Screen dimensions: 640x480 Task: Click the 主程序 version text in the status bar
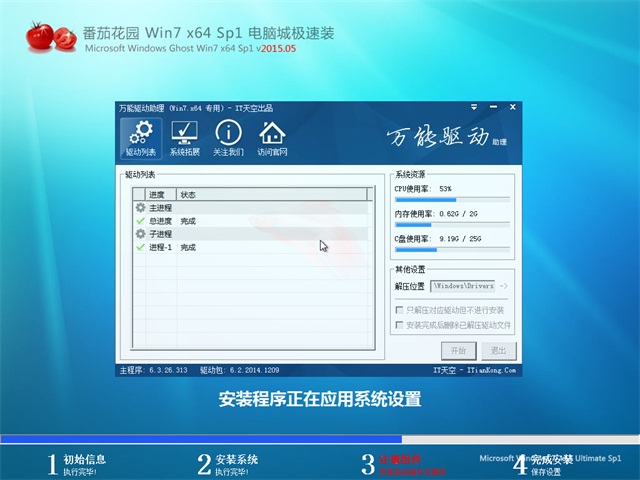153,370
